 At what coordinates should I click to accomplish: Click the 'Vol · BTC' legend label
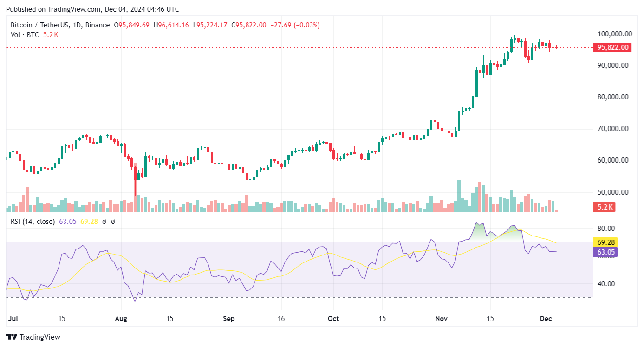(25, 34)
